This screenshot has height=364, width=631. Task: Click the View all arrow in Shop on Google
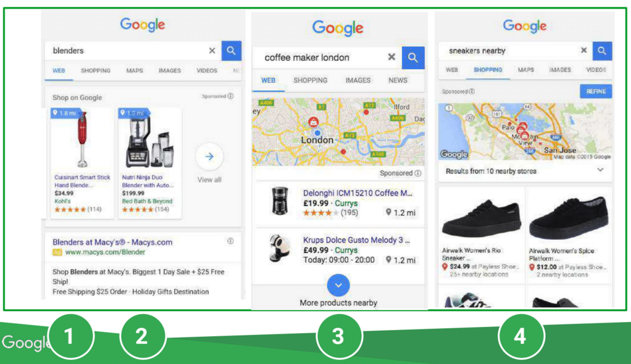tap(209, 157)
